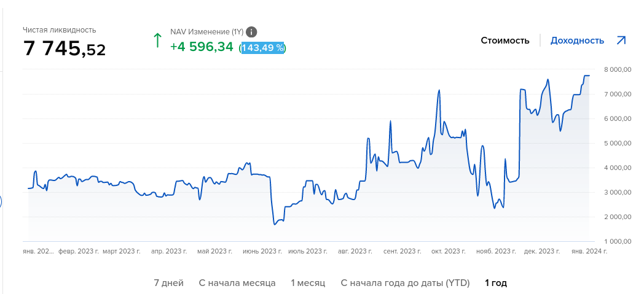Click the сент. 2023 г. date label
The image size is (644, 294).
(x=402, y=251)
